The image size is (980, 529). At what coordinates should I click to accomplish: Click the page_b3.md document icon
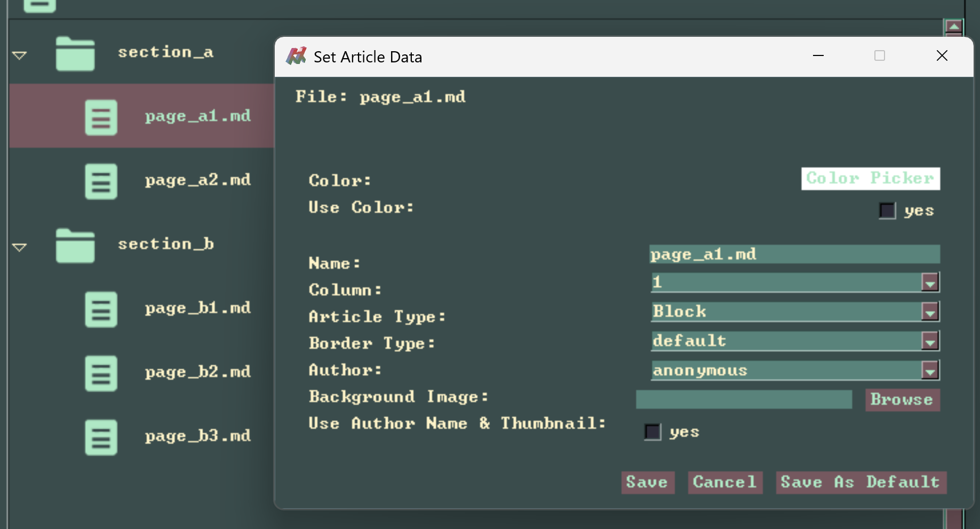[101, 437]
